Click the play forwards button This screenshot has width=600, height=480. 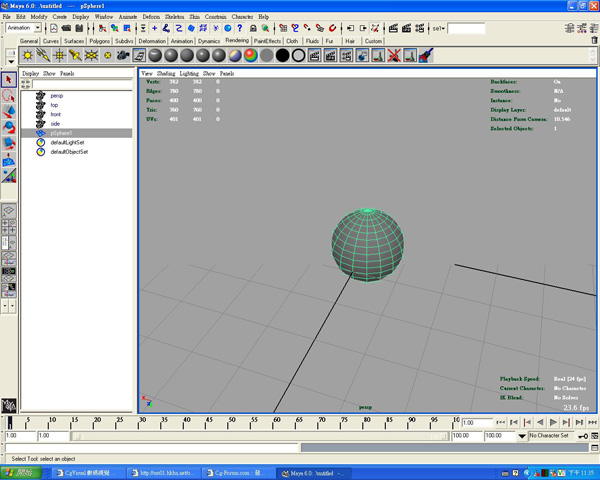tap(553, 422)
